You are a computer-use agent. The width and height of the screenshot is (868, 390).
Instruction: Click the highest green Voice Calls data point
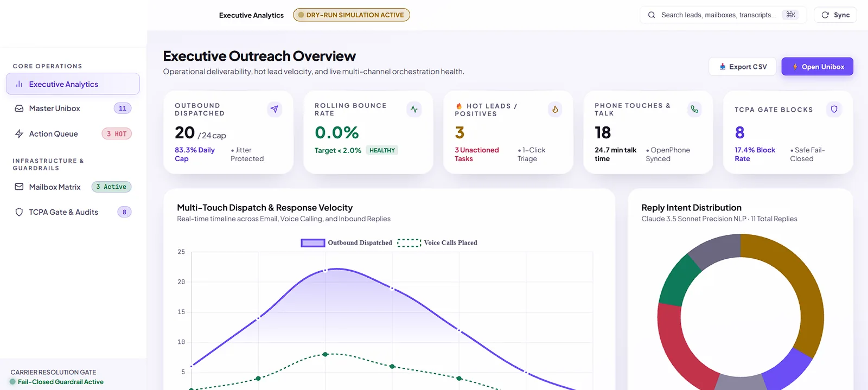click(325, 354)
